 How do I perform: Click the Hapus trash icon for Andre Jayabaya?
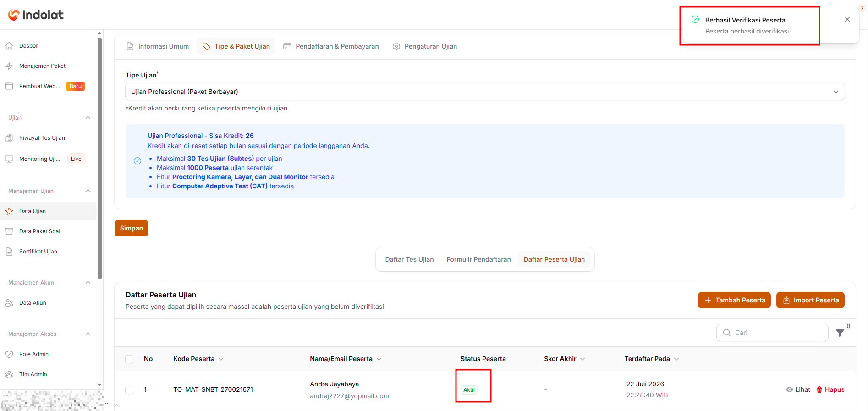819,389
